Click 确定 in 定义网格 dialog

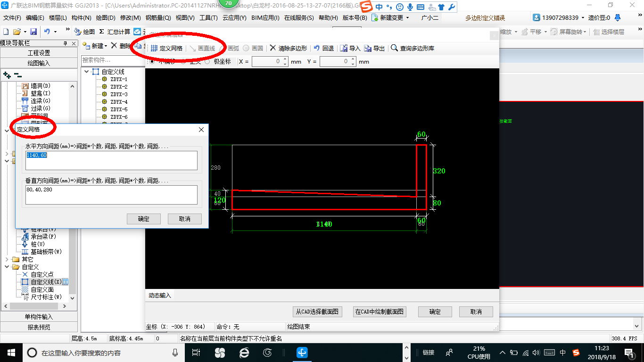coord(144,219)
